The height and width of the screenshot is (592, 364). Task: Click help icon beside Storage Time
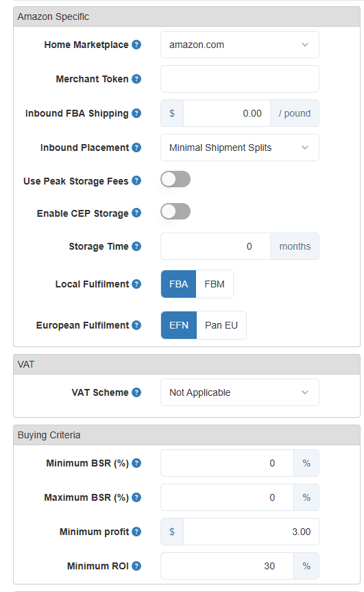(136, 246)
